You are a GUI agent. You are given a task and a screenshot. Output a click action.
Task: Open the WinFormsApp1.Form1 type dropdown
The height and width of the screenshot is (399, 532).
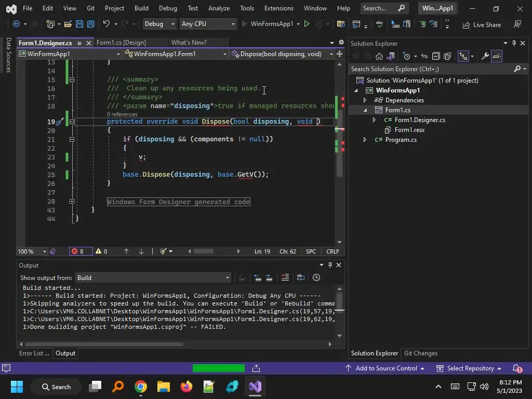click(176, 54)
